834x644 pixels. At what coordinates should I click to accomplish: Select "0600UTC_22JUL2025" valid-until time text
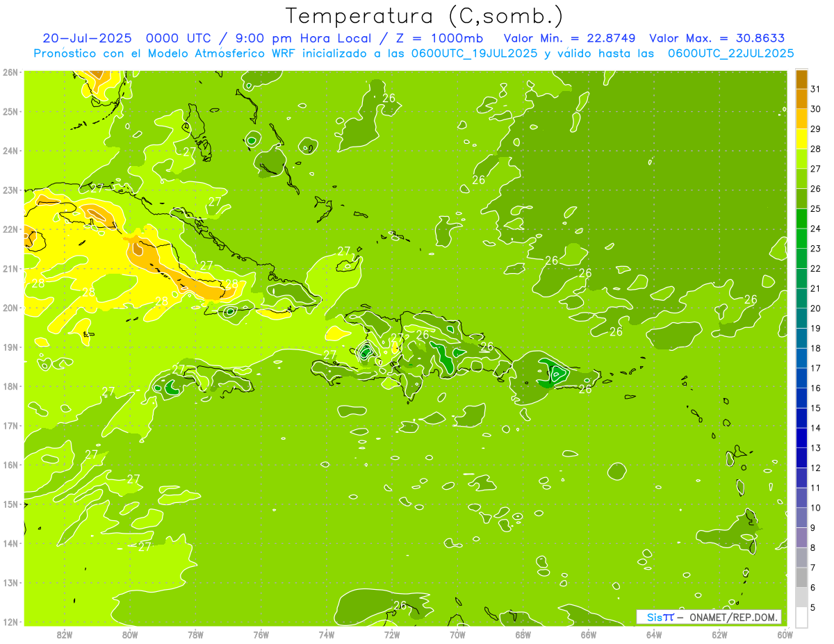731,53
